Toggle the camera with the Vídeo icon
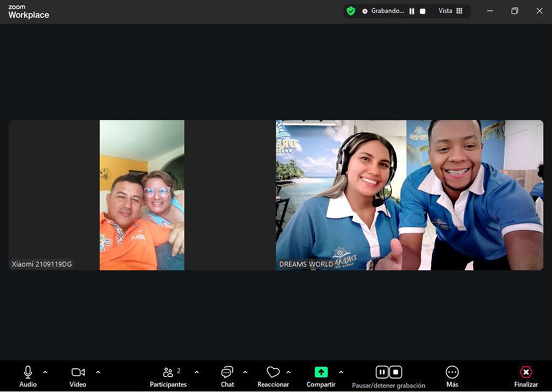 pyautogui.click(x=78, y=372)
